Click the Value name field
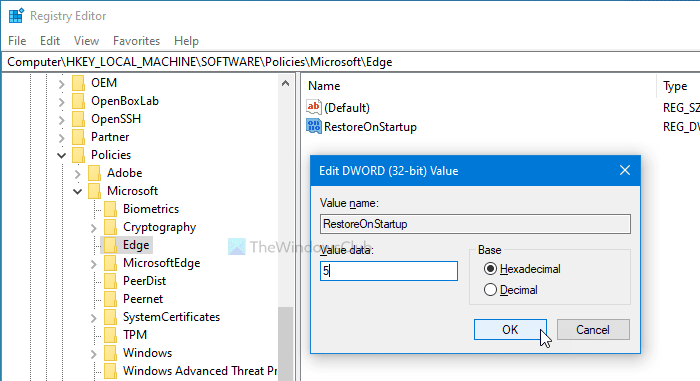The image size is (700, 381). [475, 224]
